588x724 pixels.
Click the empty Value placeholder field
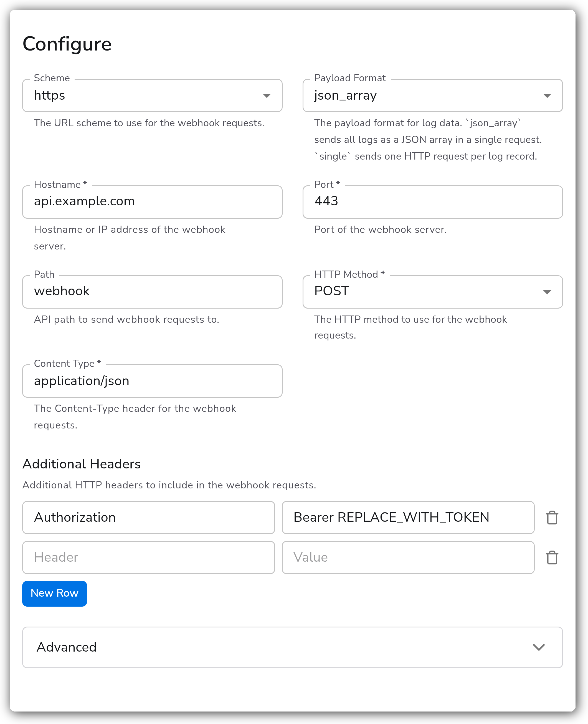pos(408,557)
